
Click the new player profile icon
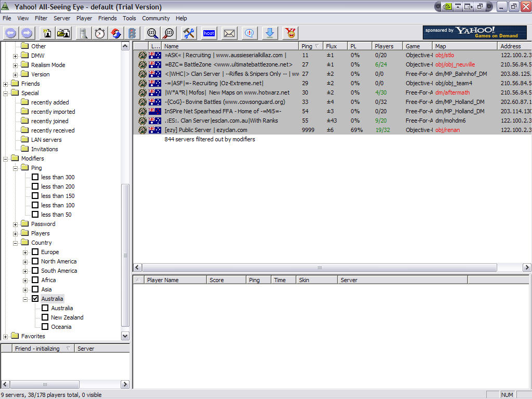47,33
